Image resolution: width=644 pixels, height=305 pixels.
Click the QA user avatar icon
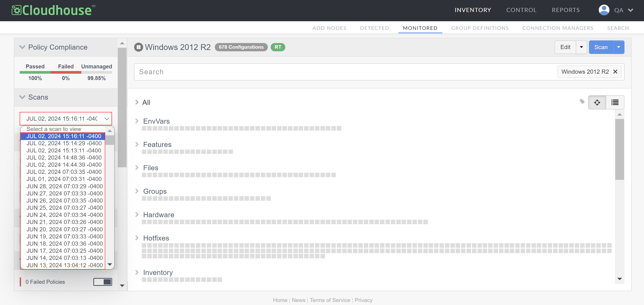point(604,10)
